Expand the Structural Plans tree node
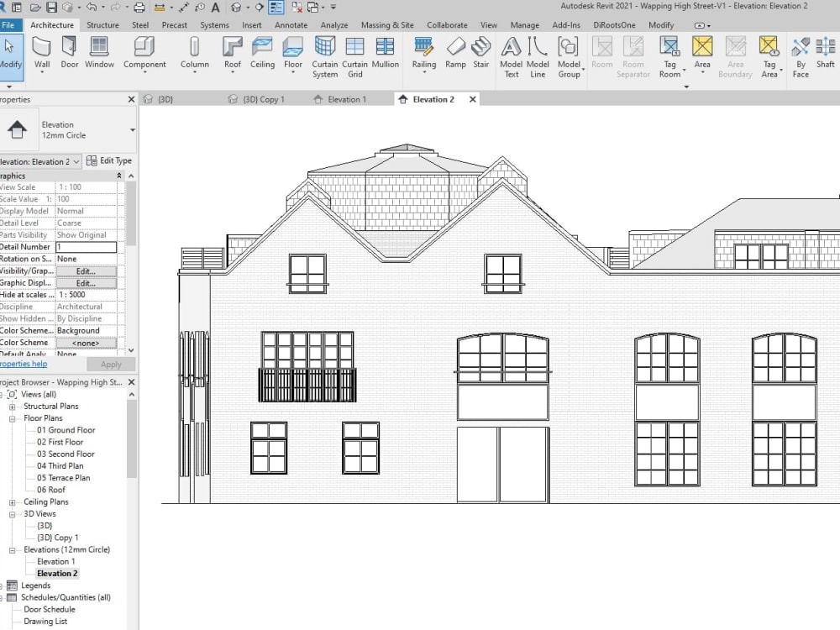 point(12,407)
